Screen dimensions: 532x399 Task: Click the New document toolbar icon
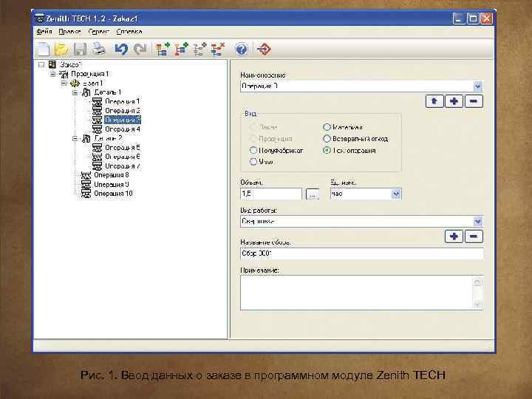coord(44,50)
